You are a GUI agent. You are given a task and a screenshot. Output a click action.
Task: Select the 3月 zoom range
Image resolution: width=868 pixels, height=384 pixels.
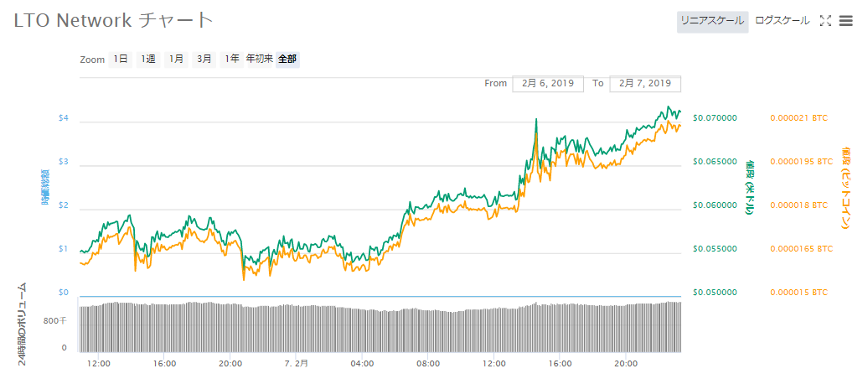click(204, 60)
